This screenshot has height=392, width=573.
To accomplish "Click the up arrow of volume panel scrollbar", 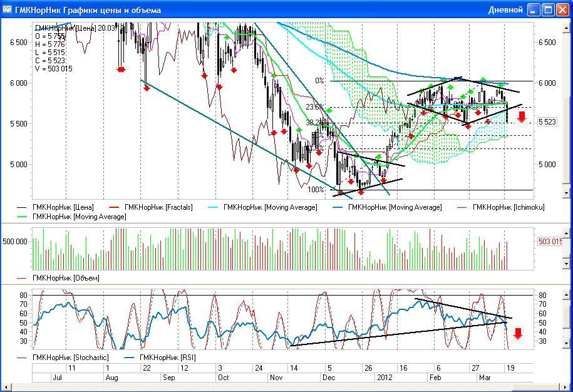I will (567, 233).
